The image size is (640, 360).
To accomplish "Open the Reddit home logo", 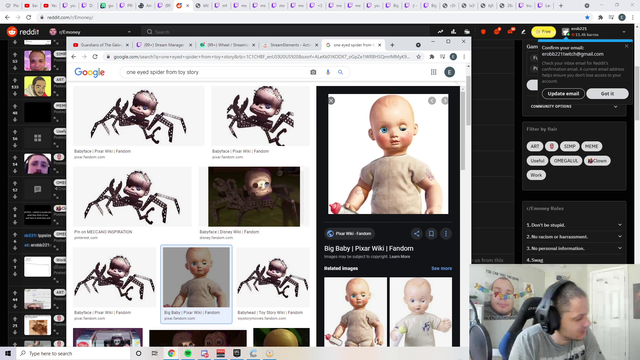I will pyautogui.click(x=23, y=32).
